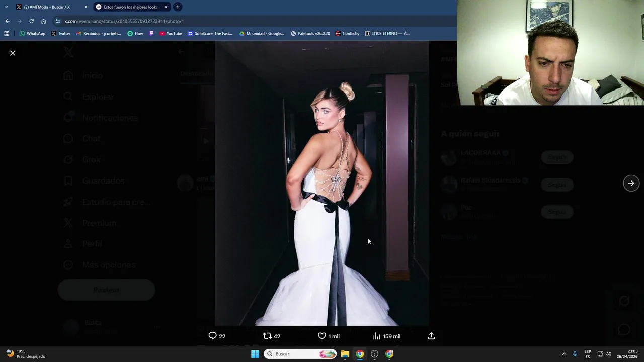Open the WhatsApp bookmark
Screen dimensions: 644x362
point(32,34)
